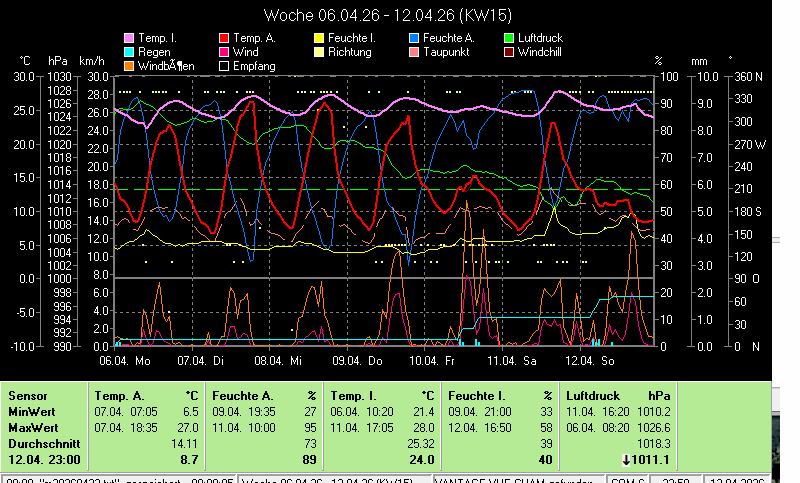
Task: Click the magenta Wind legend swatch
Action: pos(223,52)
